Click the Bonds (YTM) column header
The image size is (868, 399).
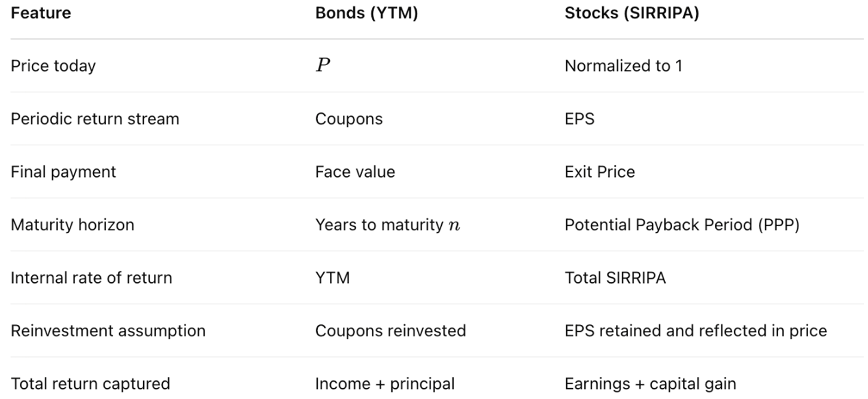[366, 14]
